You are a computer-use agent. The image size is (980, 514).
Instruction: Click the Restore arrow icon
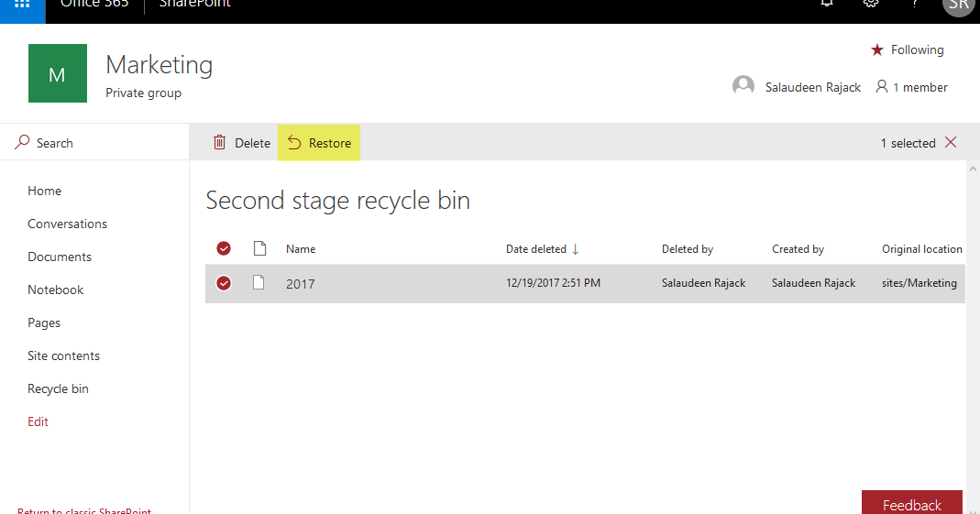tap(294, 143)
